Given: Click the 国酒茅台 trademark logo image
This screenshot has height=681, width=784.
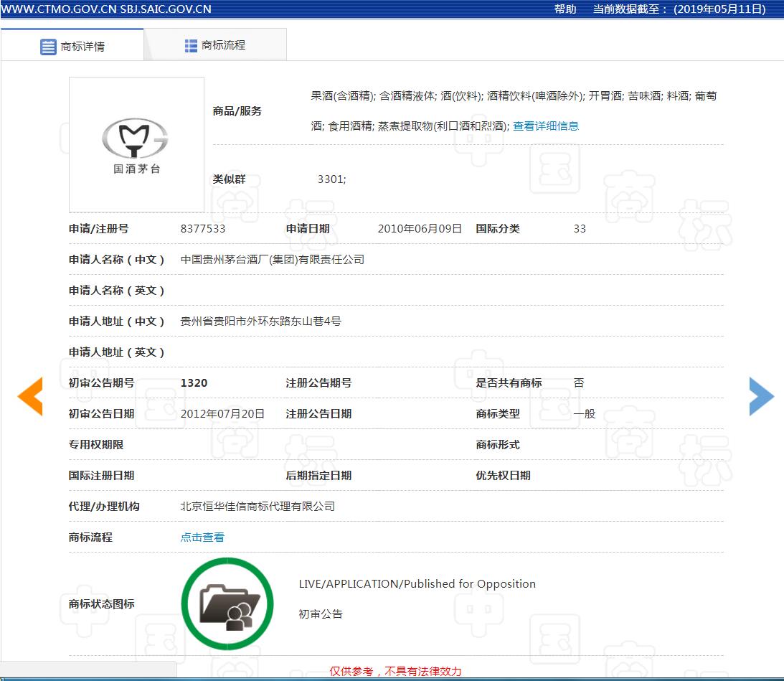Looking at the screenshot, I should [136, 144].
